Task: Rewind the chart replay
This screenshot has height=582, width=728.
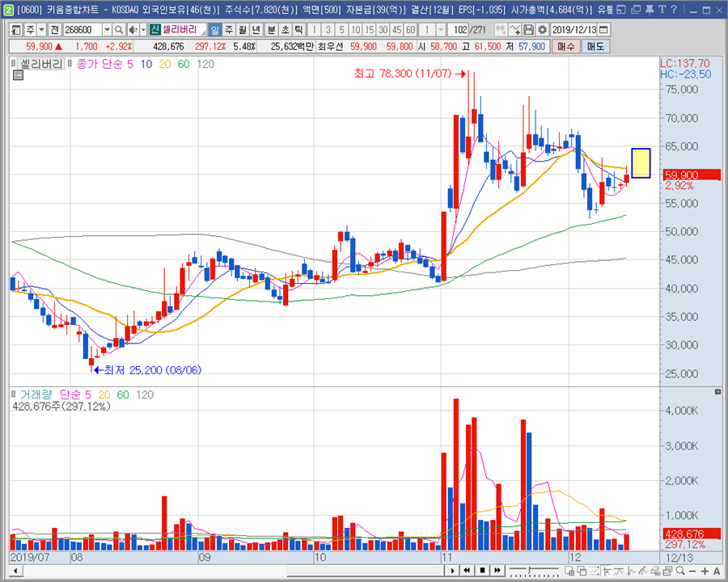Action: point(467,571)
